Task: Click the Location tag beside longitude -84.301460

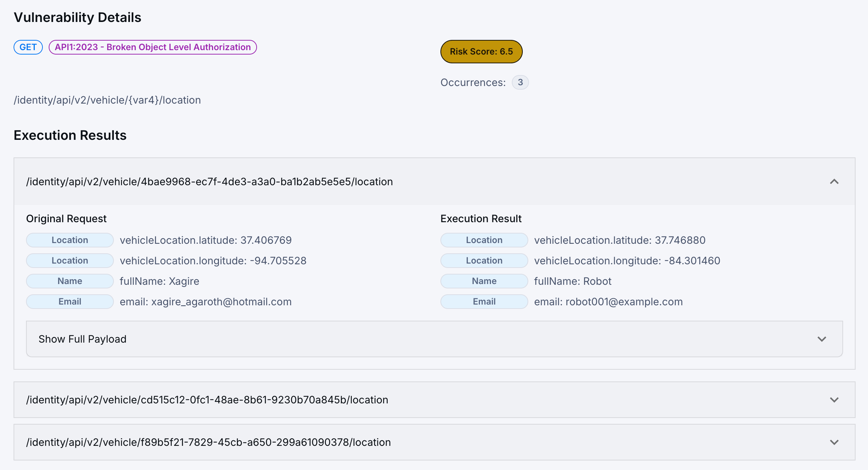Action: pos(484,260)
